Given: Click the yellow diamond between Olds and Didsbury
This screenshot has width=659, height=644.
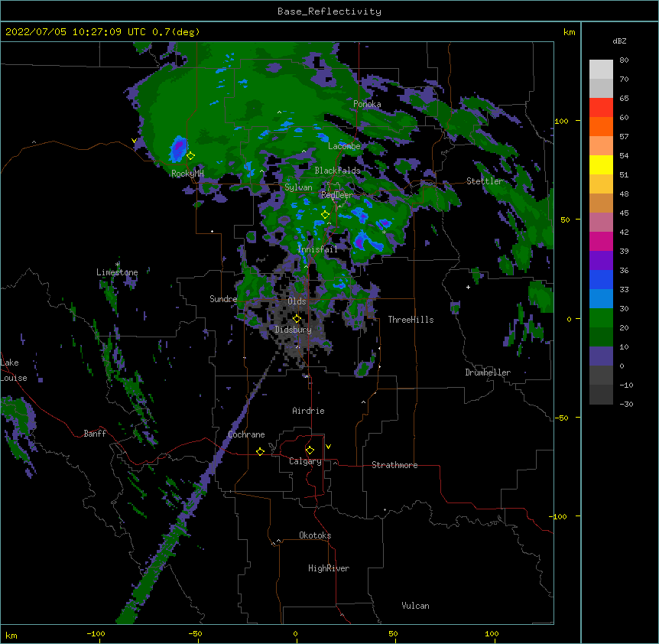Looking at the screenshot, I should 297,318.
